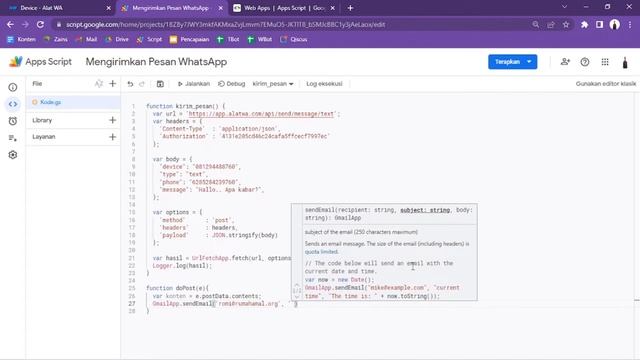Add a Layanan service with its plus icon

[x=113, y=137]
